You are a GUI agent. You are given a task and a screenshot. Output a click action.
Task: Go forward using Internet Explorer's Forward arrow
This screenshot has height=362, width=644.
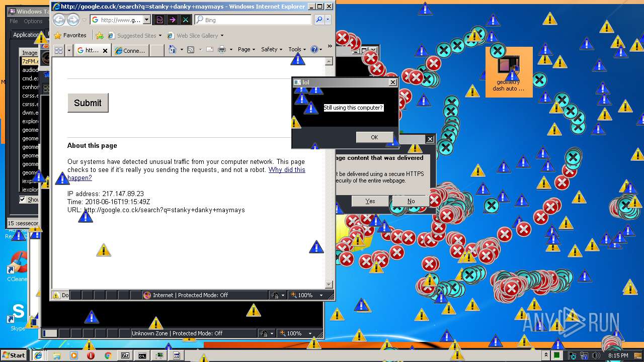pyautogui.click(x=73, y=20)
